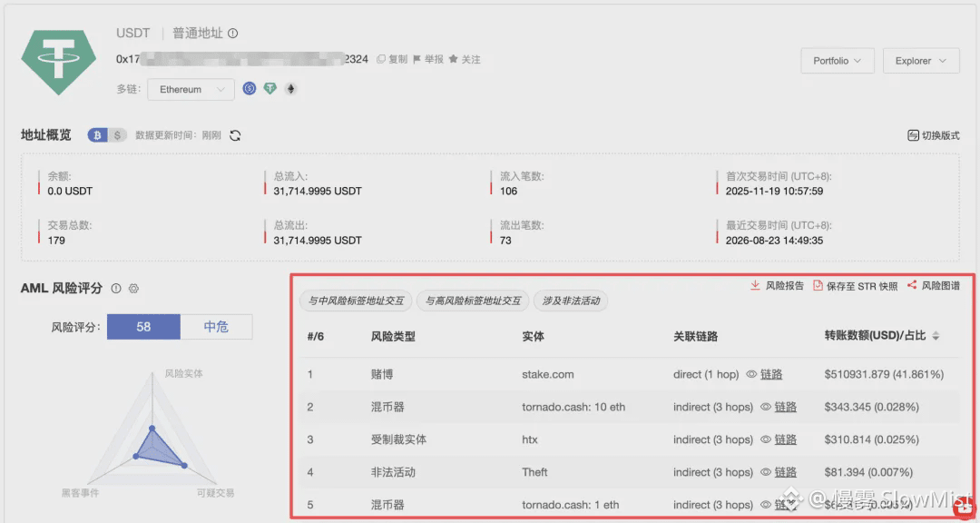Show link path eye for htx
The image size is (980, 523).
[x=766, y=439]
